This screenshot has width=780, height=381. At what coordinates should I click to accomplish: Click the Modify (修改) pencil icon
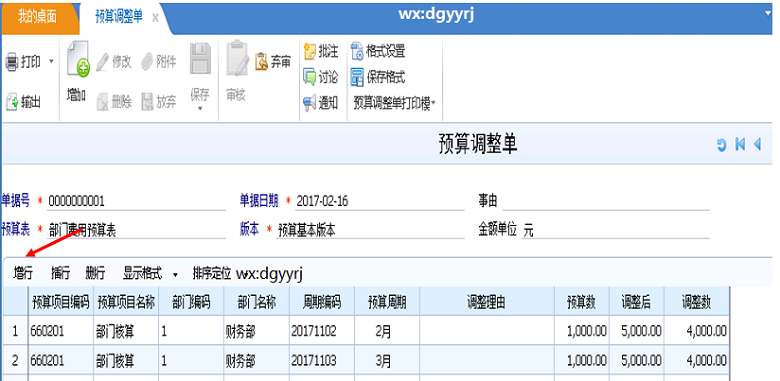tap(102, 62)
